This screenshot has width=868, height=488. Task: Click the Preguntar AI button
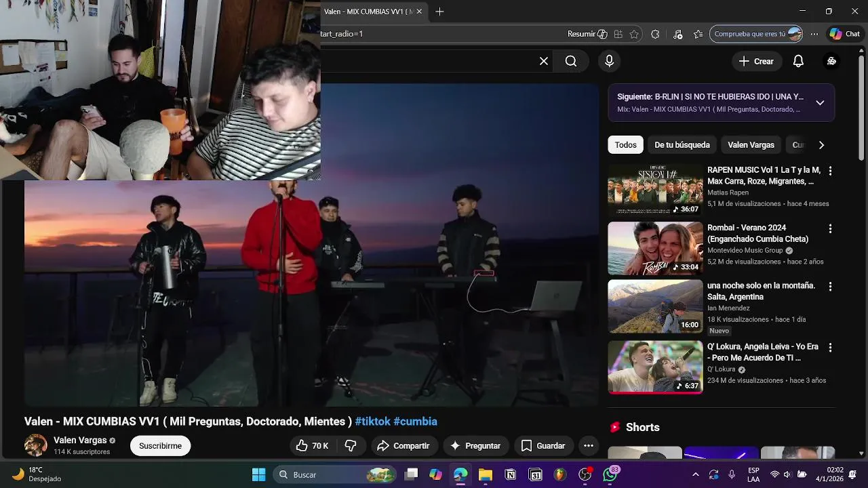[x=475, y=445]
